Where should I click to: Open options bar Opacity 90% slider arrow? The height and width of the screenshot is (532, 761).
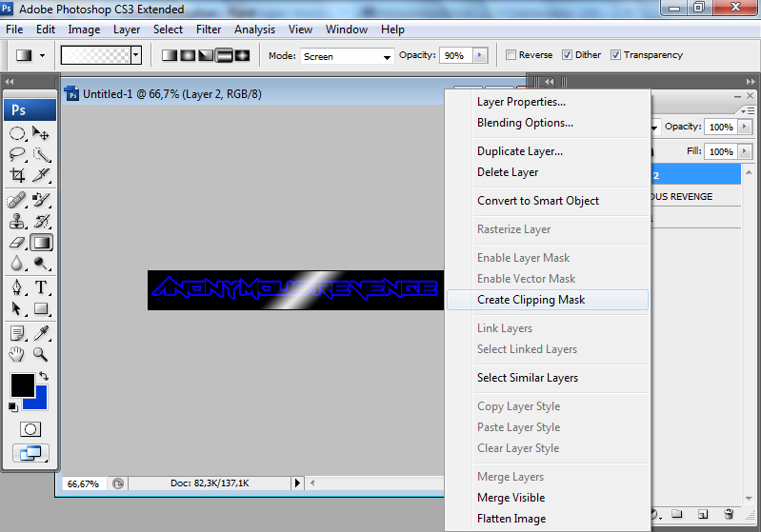480,55
